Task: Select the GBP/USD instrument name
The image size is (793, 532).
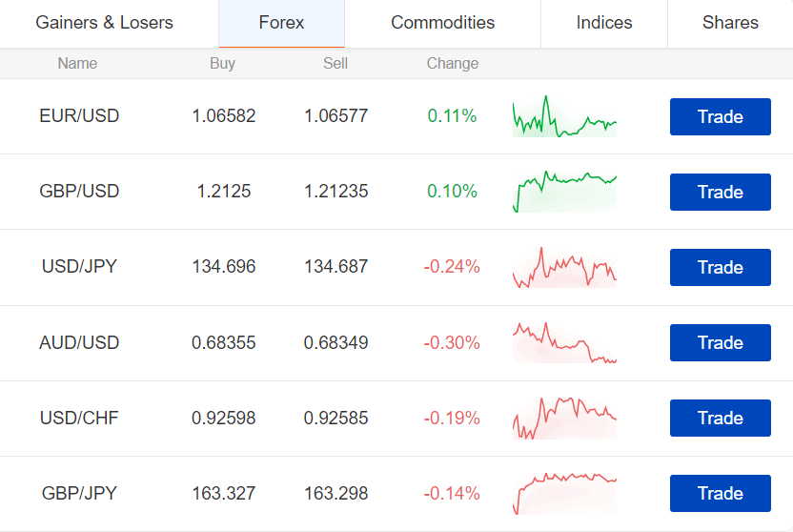Action: 79,191
